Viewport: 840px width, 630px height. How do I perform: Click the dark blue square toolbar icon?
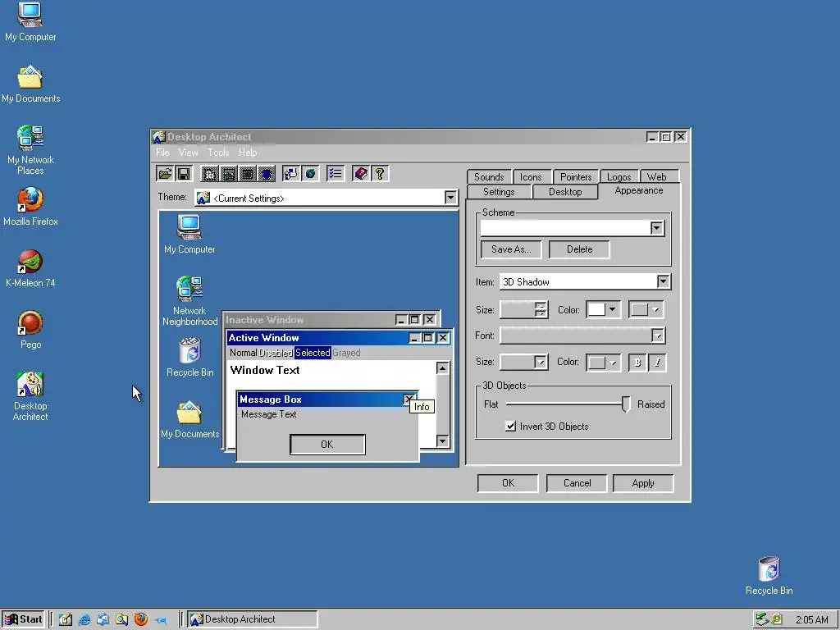(267, 174)
